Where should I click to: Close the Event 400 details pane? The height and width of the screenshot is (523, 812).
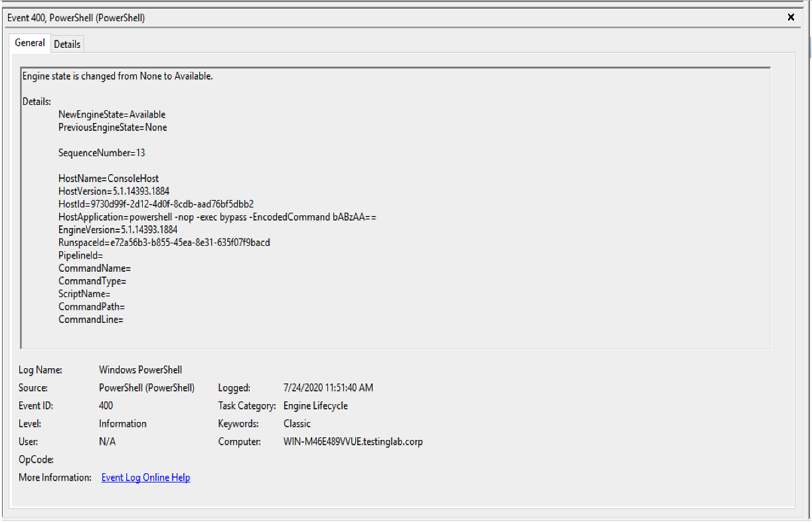(791, 17)
